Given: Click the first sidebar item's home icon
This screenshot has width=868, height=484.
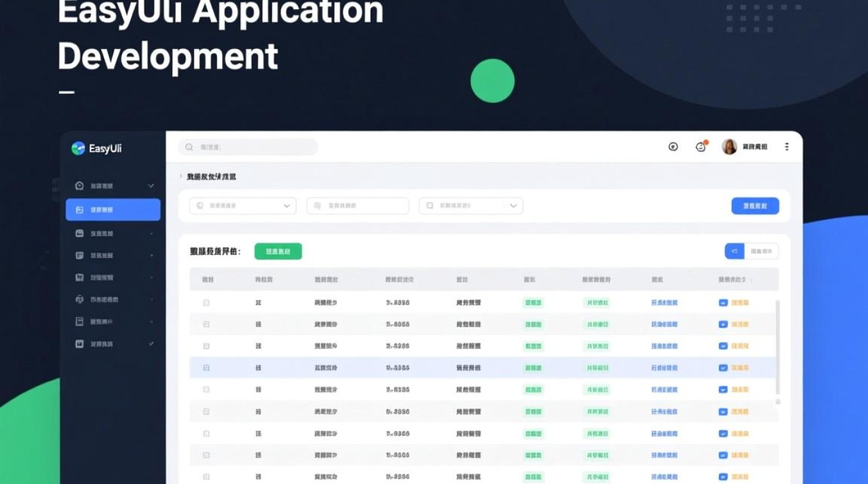Looking at the screenshot, I should point(79,186).
